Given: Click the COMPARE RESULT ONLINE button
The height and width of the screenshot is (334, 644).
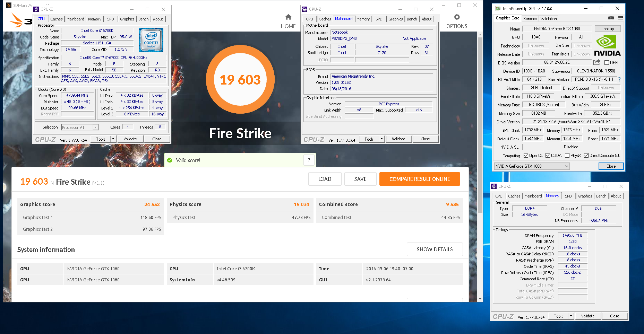Looking at the screenshot, I should (x=420, y=179).
